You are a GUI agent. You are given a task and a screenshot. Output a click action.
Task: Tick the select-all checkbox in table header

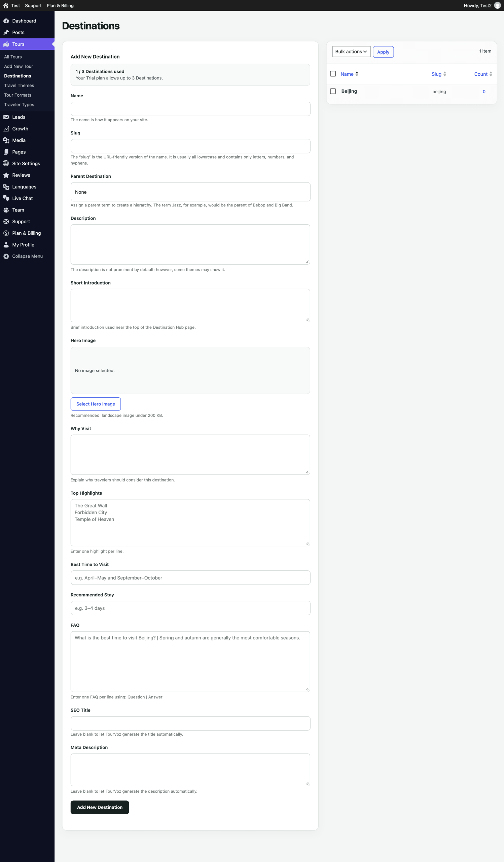333,74
